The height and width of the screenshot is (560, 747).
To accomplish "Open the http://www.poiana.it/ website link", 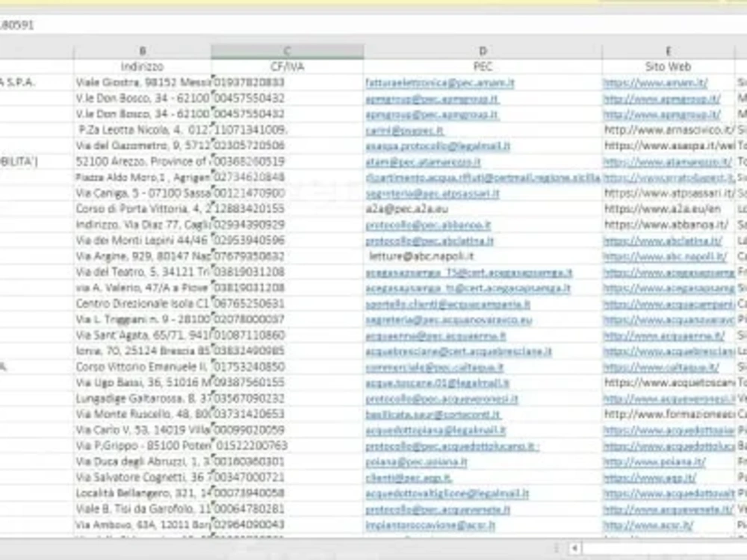I will (x=654, y=461).
